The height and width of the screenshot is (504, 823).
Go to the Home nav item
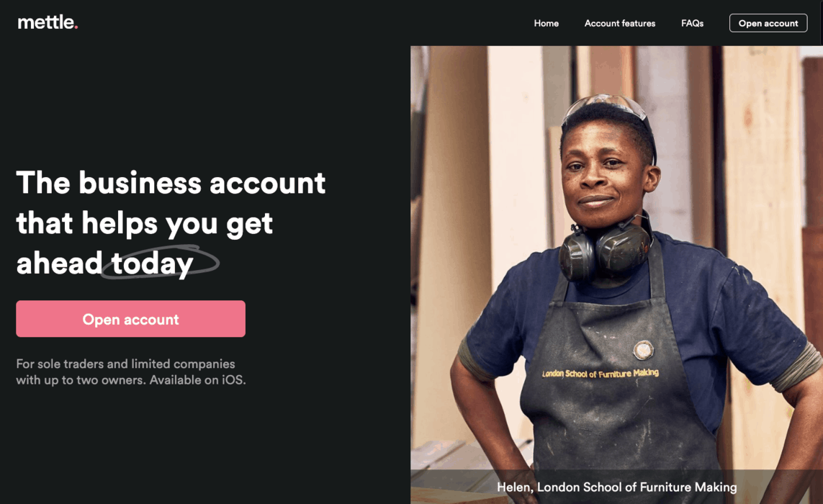tap(546, 23)
